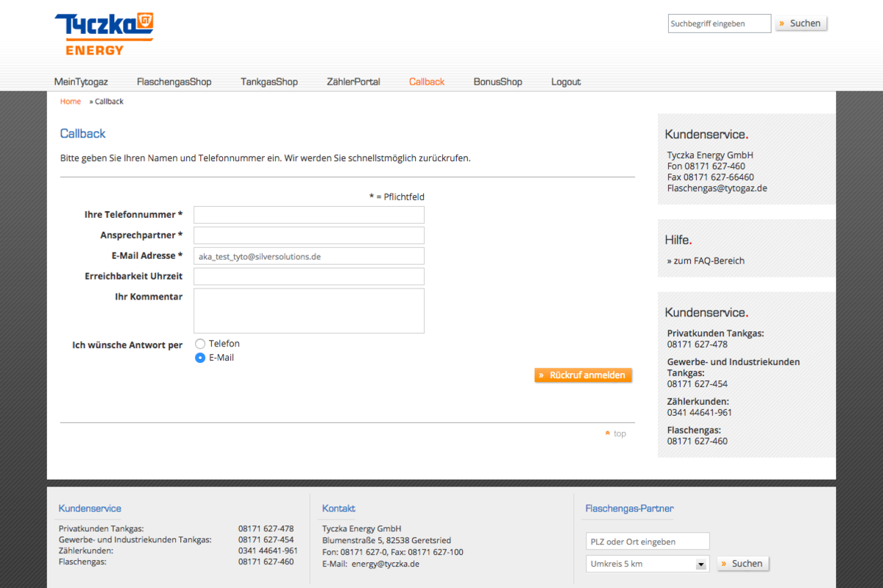Click the E-Mail Adresse input field
883x588 pixels.
tap(309, 256)
